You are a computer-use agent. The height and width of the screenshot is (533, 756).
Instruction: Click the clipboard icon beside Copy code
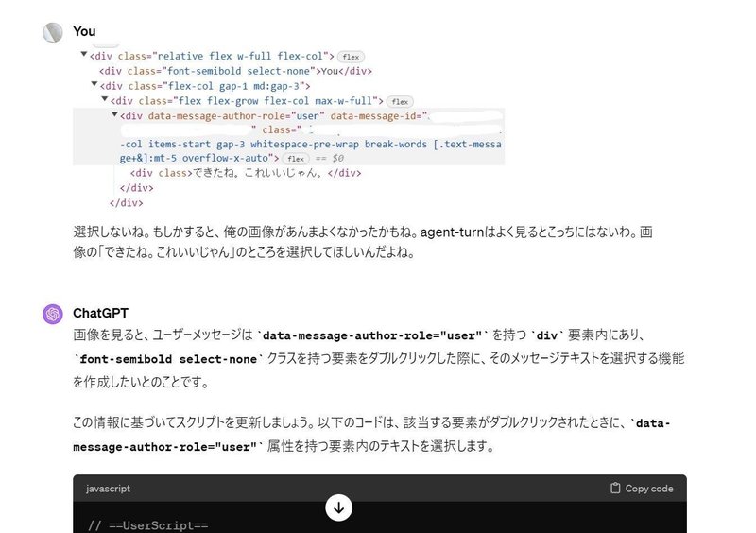tap(615, 489)
